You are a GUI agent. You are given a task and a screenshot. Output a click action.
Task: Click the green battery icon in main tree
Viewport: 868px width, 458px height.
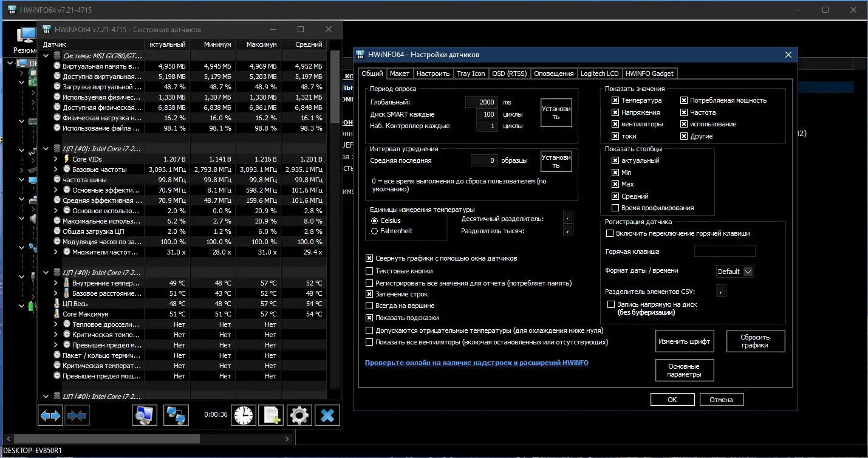[31, 306]
